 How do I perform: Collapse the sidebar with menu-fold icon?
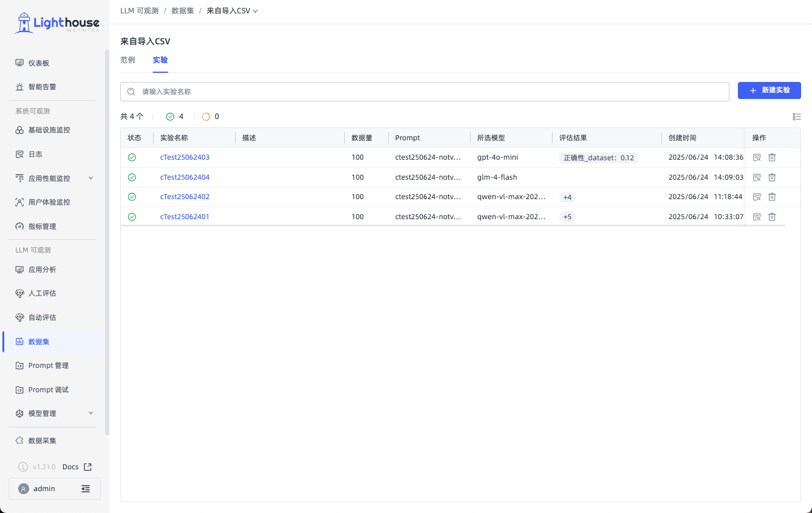pyautogui.click(x=86, y=489)
